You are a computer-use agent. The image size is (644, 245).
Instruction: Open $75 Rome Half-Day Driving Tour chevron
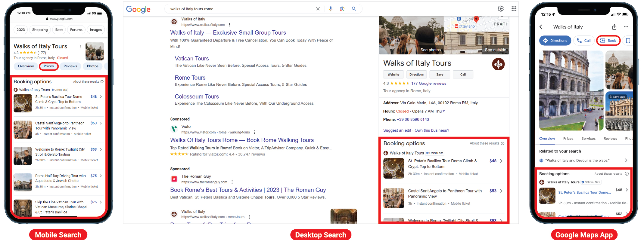pyautogui.click(x=101, y=176)
